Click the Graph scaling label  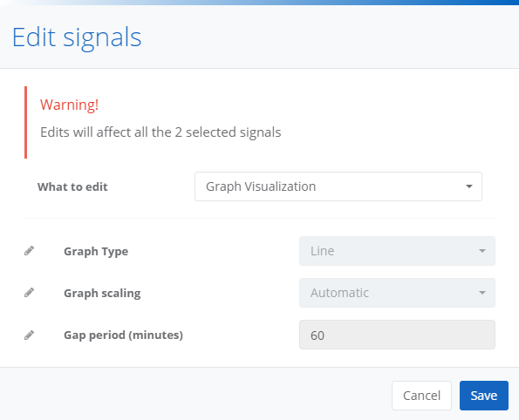coord(102,294)
